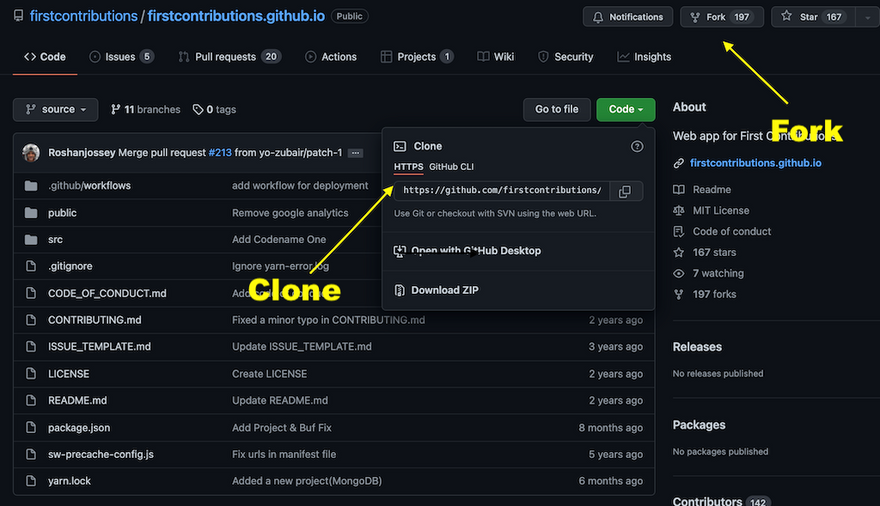Screen dimensions: 880x506
Task: Select the GitHub CLI clone tab
Action: pyautogui.click(x=451, y=166)
